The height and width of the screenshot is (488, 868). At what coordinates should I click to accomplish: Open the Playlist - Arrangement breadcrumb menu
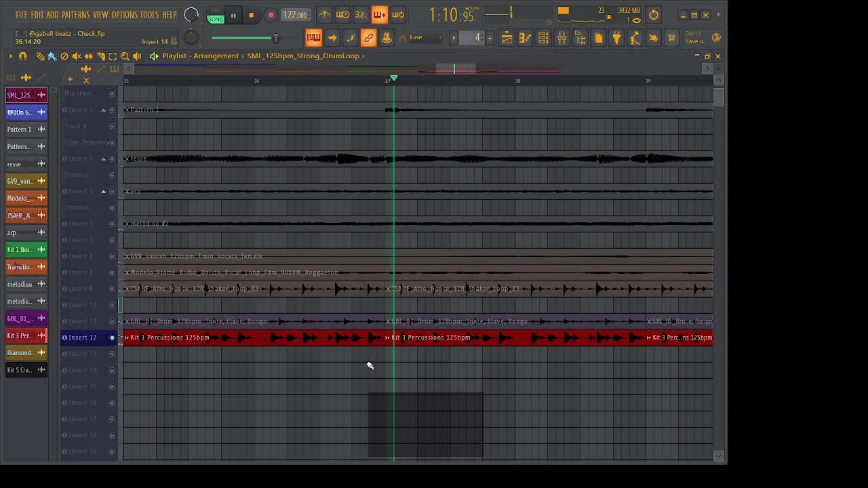(200, 56)
